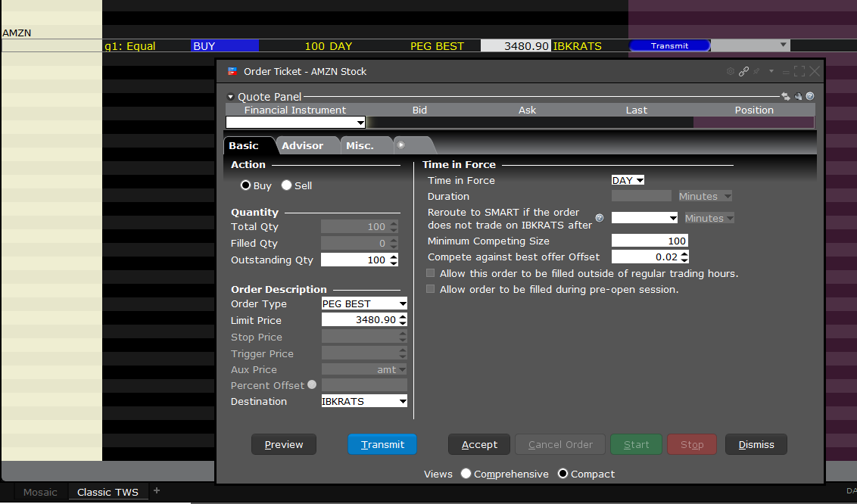Click Compete against best offer Offset field
Screen dimensions: 857x504
[646, 257]
